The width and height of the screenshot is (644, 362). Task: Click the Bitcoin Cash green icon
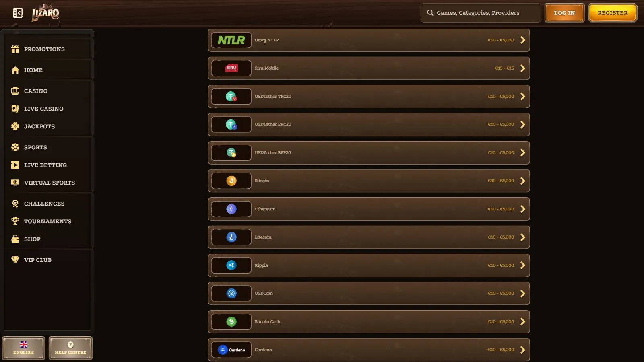coord(231,322)
